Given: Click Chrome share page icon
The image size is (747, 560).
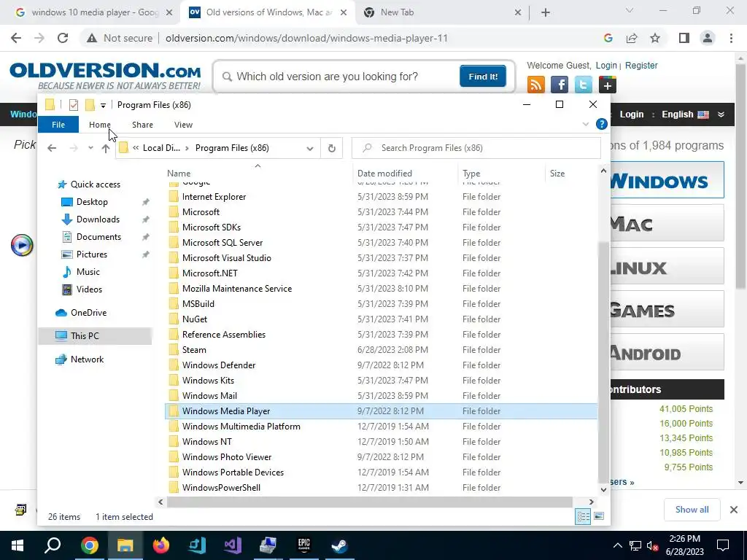Looking at the screenshot, I should [x=632, y=38].
